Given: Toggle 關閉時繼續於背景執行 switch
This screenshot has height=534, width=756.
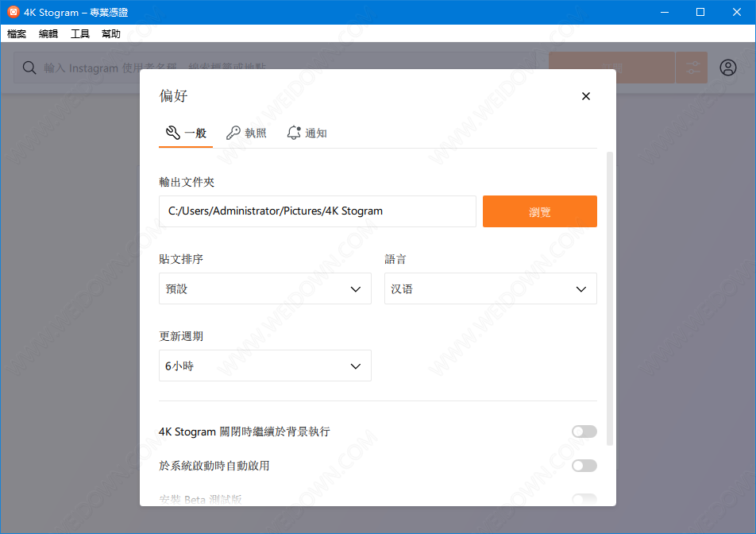Looking at the screenshot, I should (584, 431).
